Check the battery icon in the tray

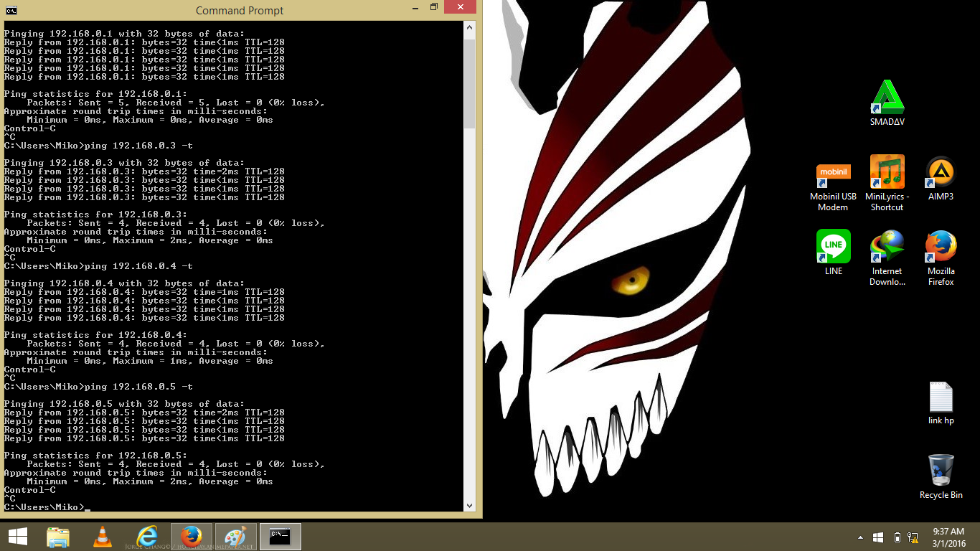tap(897, 537)
